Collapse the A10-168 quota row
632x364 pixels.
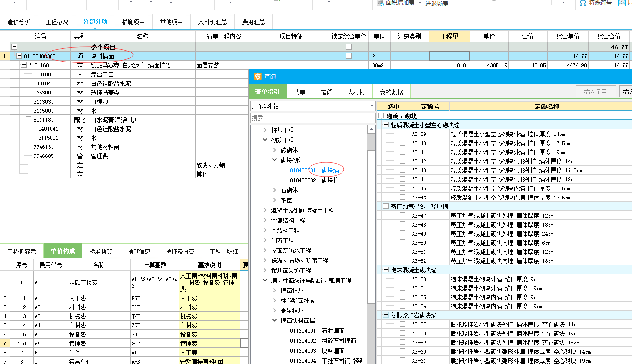(24, 65)
